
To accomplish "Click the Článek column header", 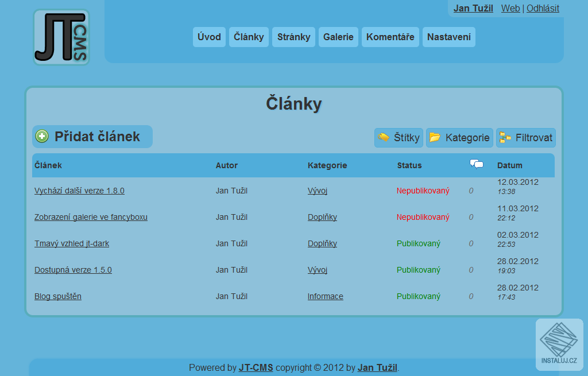I will click(x=48, y=165).
